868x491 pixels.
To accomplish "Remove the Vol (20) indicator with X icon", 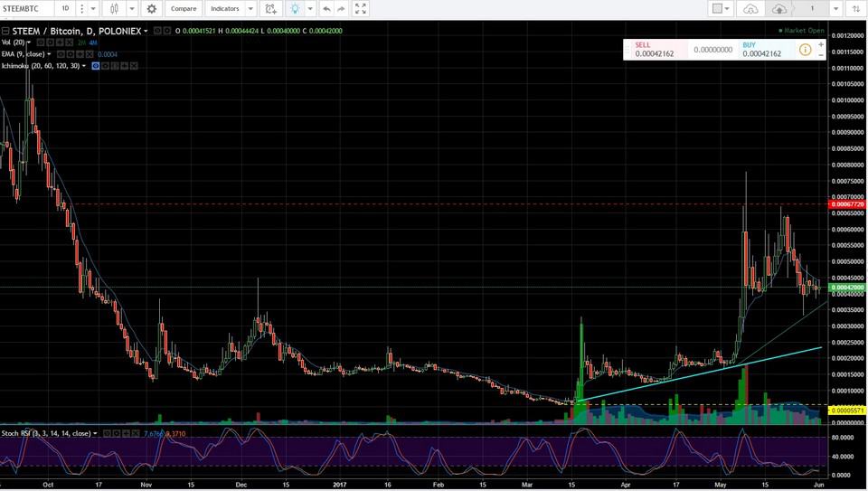I will pyautogui.click(x=69, y=42).
